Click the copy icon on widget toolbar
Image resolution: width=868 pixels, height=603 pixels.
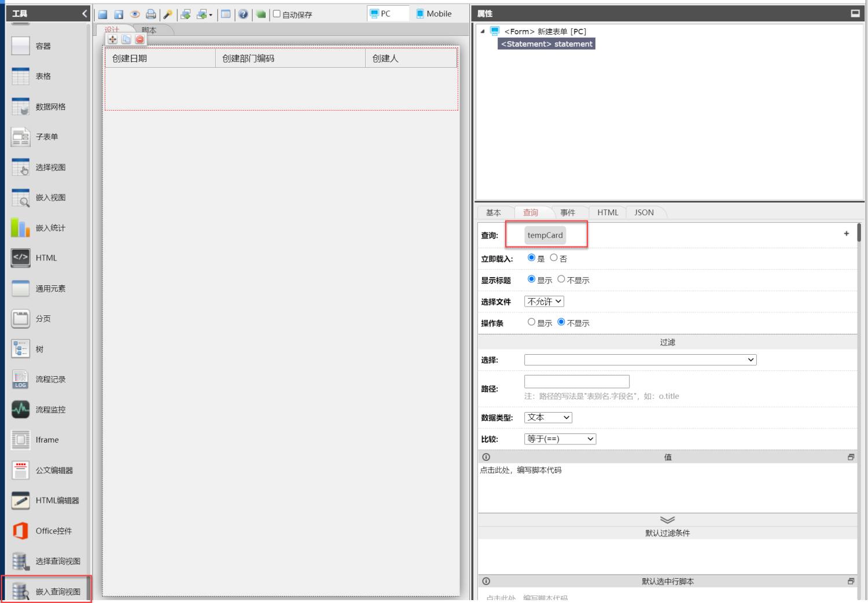click(x=126, y=39)
